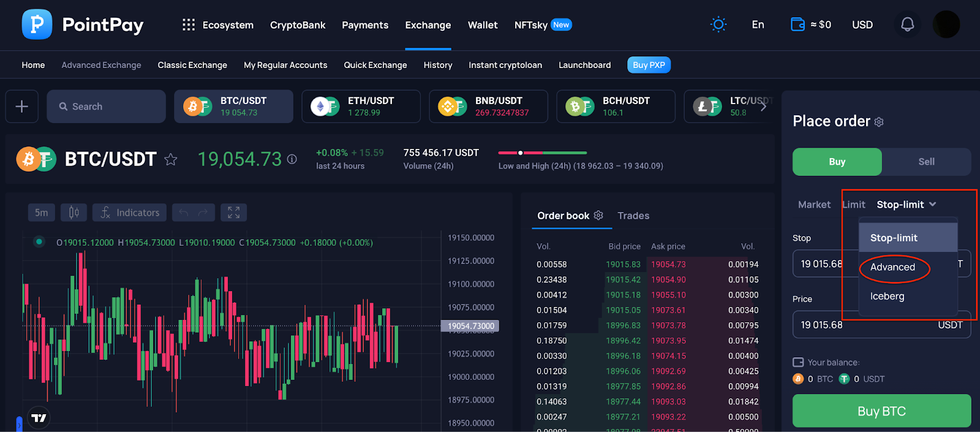Open the 5m timeframe selector
The height and width of the screenshot is (432, 980).
(42, 213)
